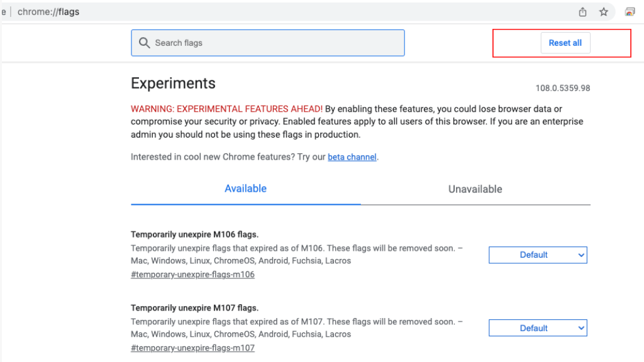Share the page using the share icon
This screenshot has height=362, width=644.
coord(582,11)
